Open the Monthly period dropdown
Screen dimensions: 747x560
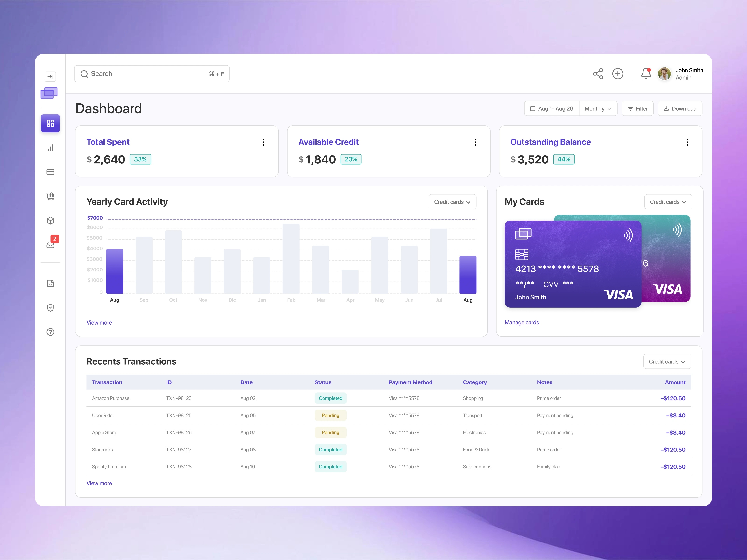[x=598, y=109]
